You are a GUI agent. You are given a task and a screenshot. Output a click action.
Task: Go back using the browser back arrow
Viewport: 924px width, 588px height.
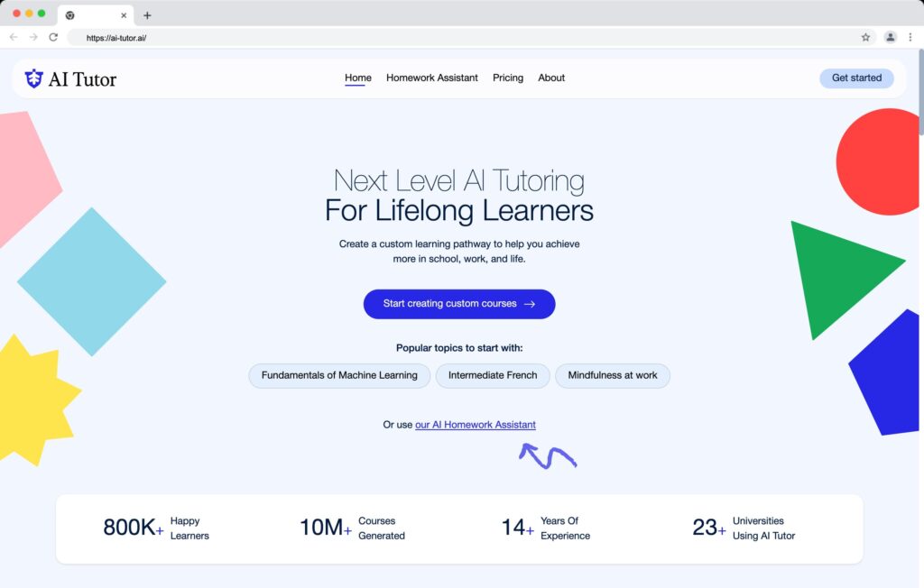coord(13,37)
